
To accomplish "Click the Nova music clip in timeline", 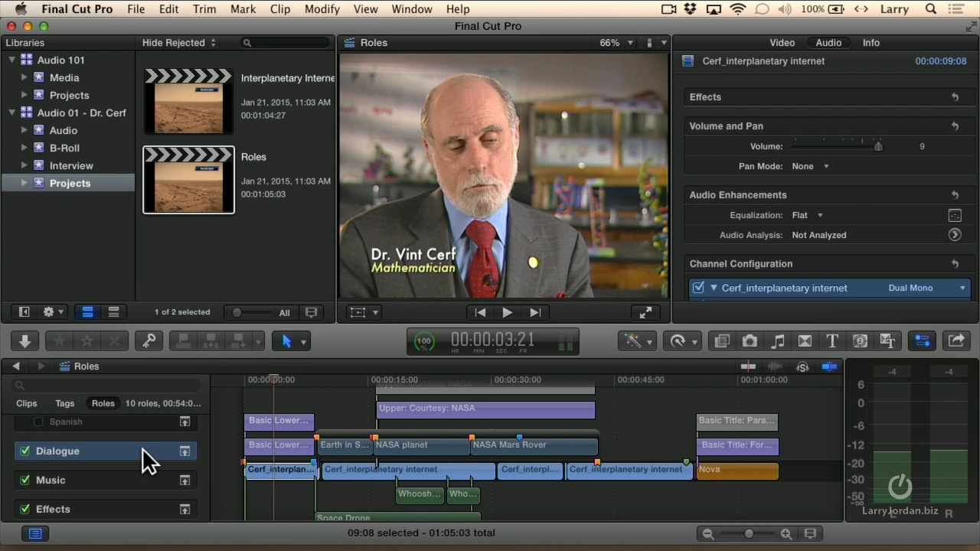I will pyautogui.click(x=737, y=471).
